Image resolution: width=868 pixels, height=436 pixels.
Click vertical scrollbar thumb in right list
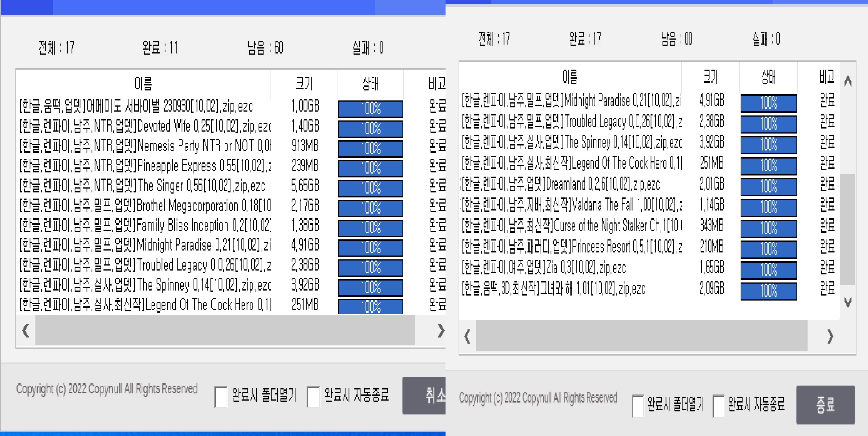(848, 229)
